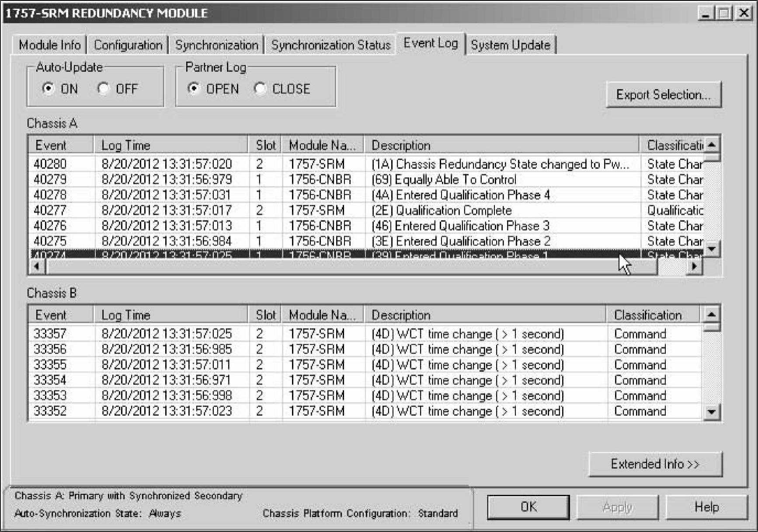Image resolution: width=758 pixels, height=532 pixels.
Task: Sort Chassis A by Description header
Action: coord(501,145)
